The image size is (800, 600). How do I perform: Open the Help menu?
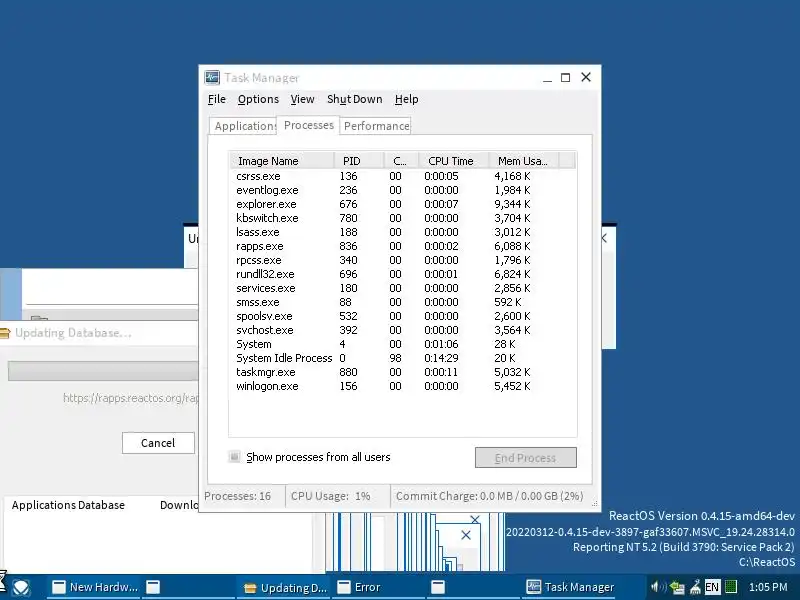(x=406, y=99)
